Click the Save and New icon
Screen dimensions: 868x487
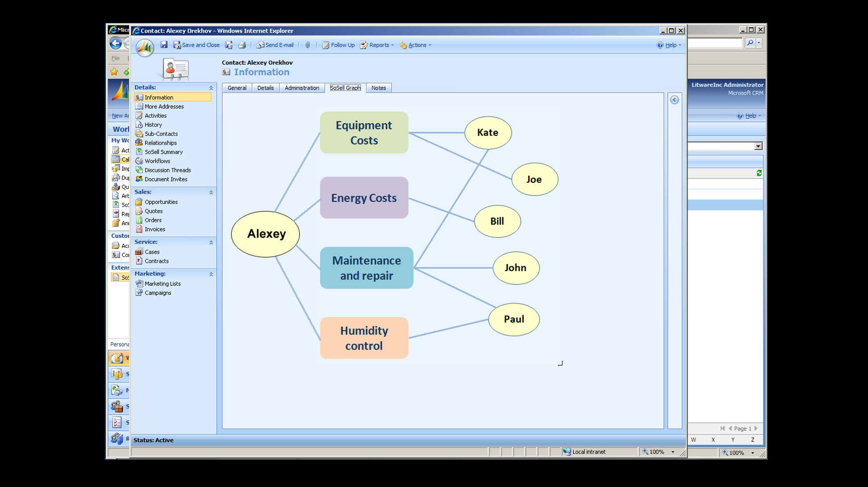(229, 45)
